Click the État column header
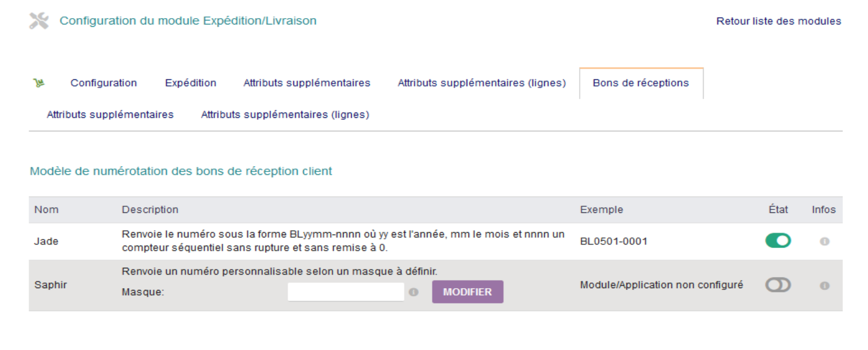Viewport: 868px width, 350px height. point(778,209)
